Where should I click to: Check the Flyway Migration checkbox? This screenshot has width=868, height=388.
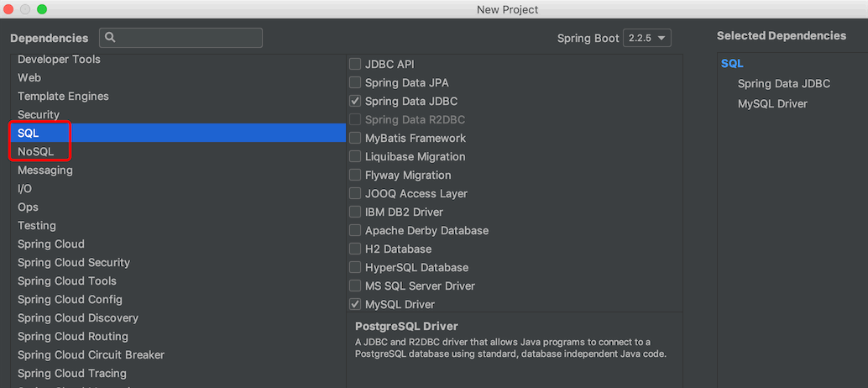click(x=355, y=175)
